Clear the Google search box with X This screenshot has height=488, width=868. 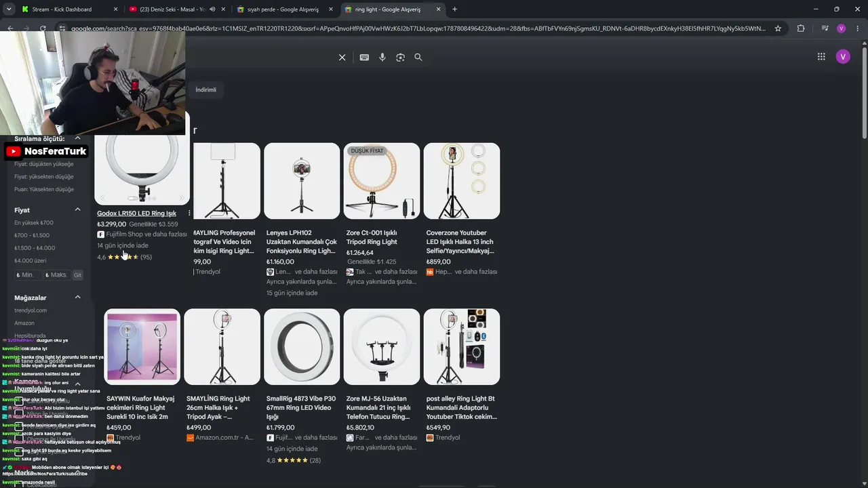tap(342, 58)
